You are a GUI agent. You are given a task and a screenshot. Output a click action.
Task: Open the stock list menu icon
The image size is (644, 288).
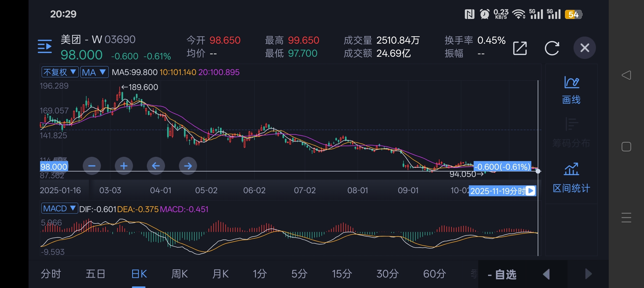[45, 47]
